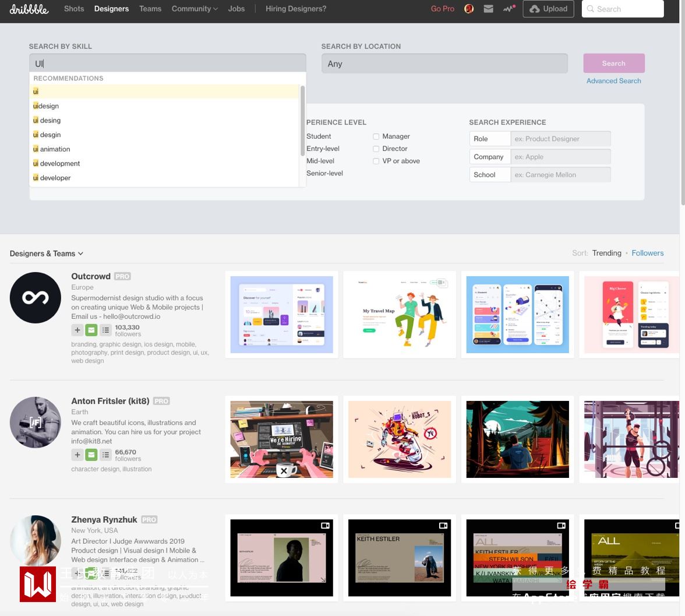Click the PRO badge next to Outcrowd
The image size is (685, 616).
(x=122, y=276)
